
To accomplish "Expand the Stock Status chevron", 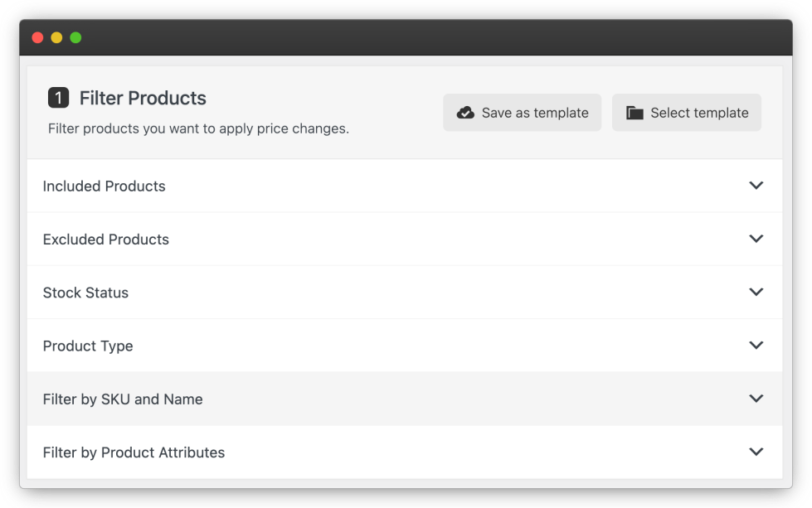I will point(756,292).
